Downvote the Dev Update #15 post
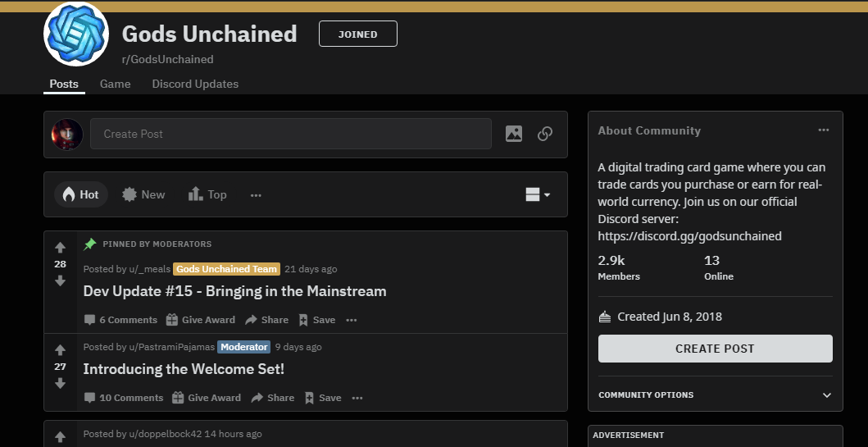 pos(61,281)
